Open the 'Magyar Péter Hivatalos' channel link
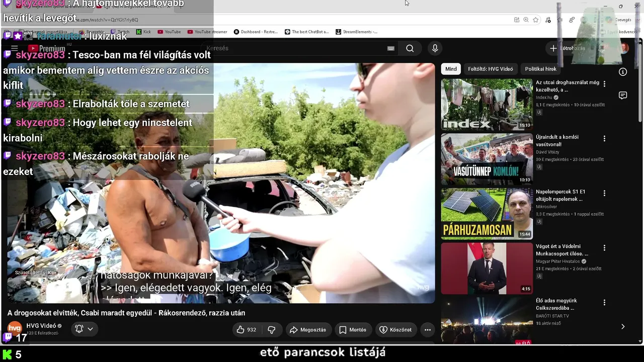 coord(558,261)
